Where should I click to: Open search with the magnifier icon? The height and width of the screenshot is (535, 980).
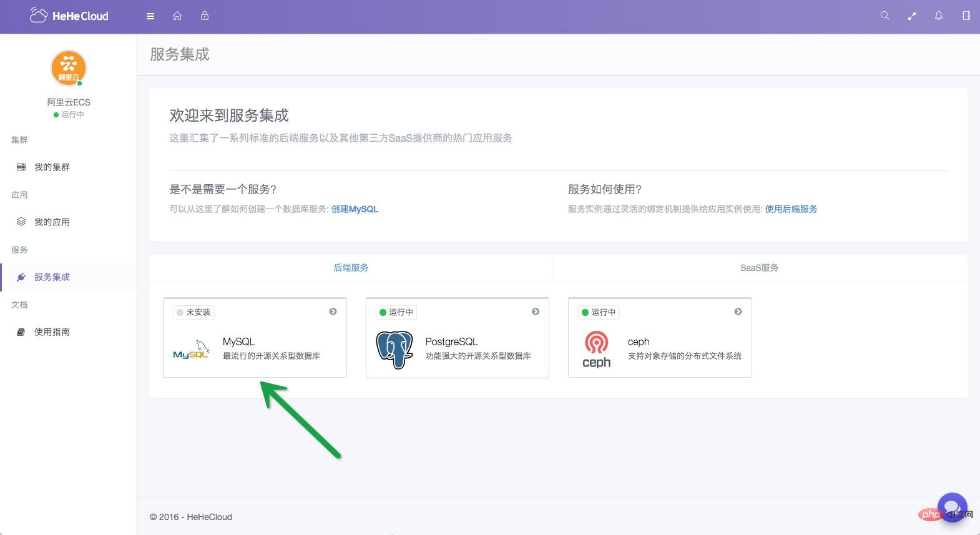(x=884, y=16)
